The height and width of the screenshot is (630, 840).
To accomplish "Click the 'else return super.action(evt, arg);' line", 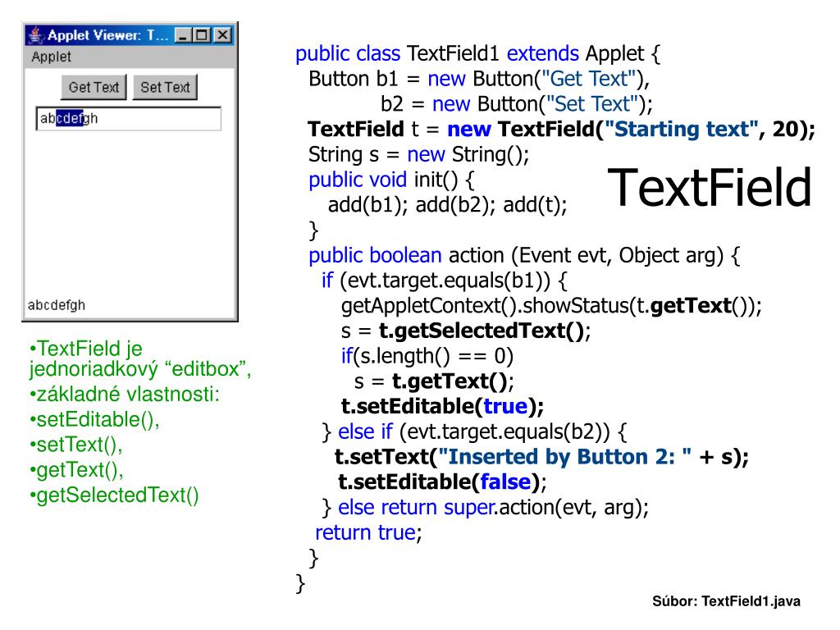I will coord(486,507).
